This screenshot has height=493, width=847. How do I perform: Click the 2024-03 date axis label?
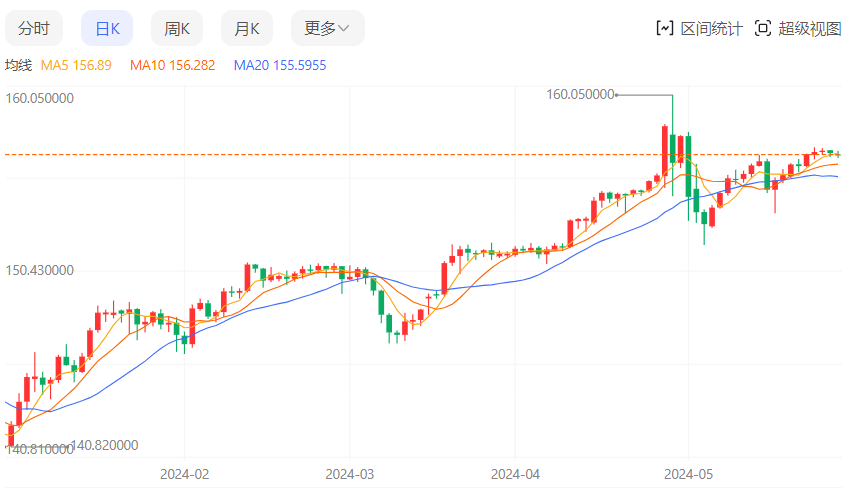tap(348, 472)
